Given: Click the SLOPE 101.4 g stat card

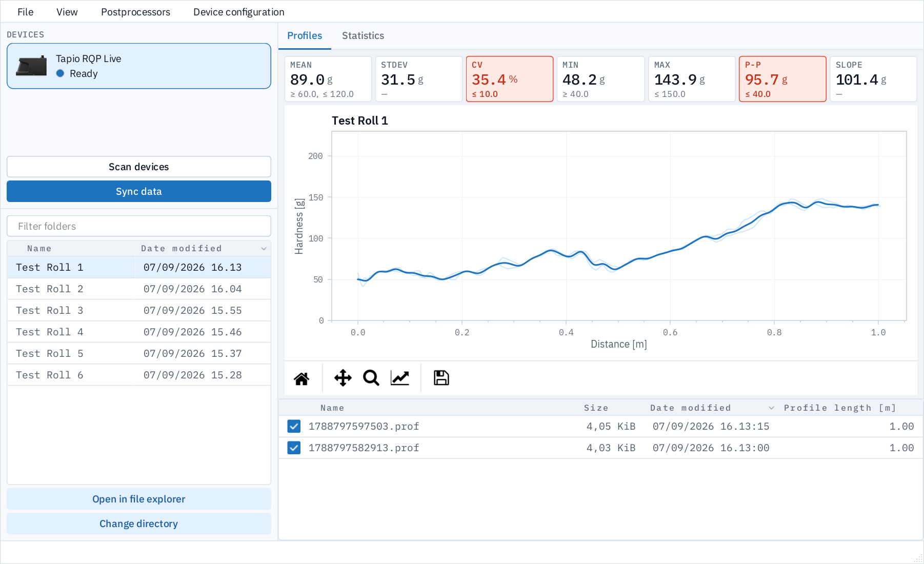Looking at the screenshot, I should [873, 79].
